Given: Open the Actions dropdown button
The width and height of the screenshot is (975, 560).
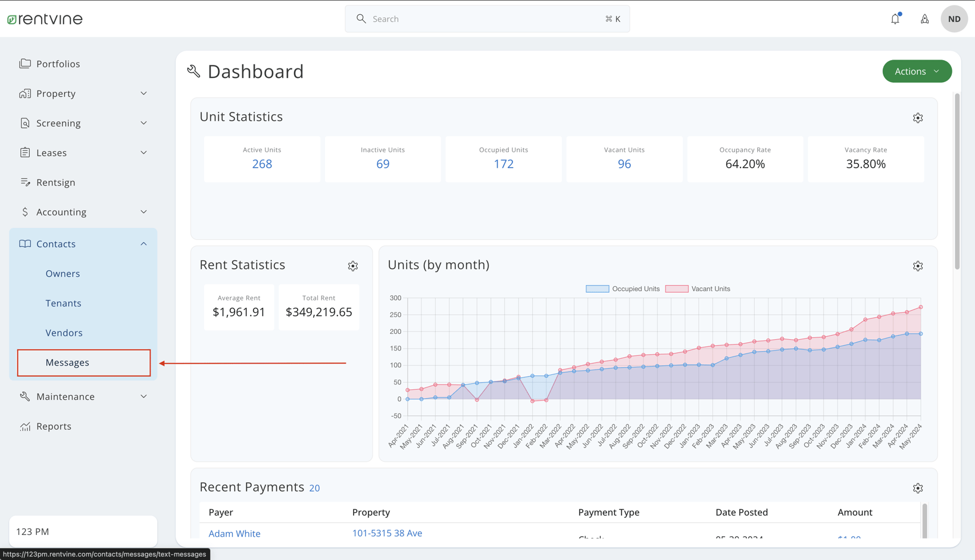Looking at the screenshot, I should point(917,71).
